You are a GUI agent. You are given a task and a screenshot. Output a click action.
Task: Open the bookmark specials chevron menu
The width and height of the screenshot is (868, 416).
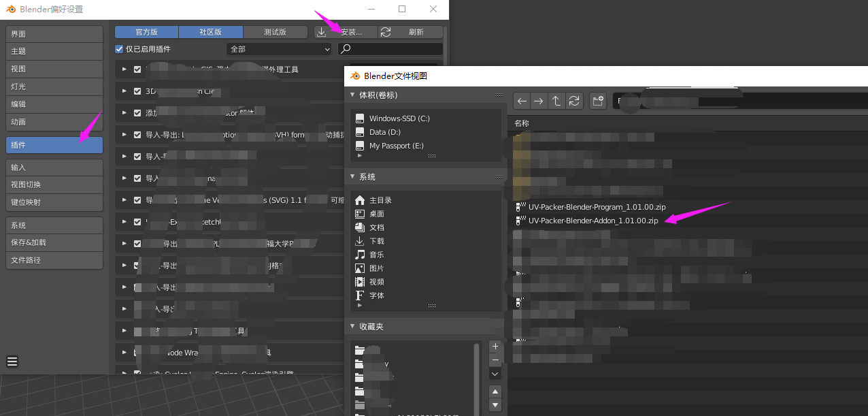(495, 374)
